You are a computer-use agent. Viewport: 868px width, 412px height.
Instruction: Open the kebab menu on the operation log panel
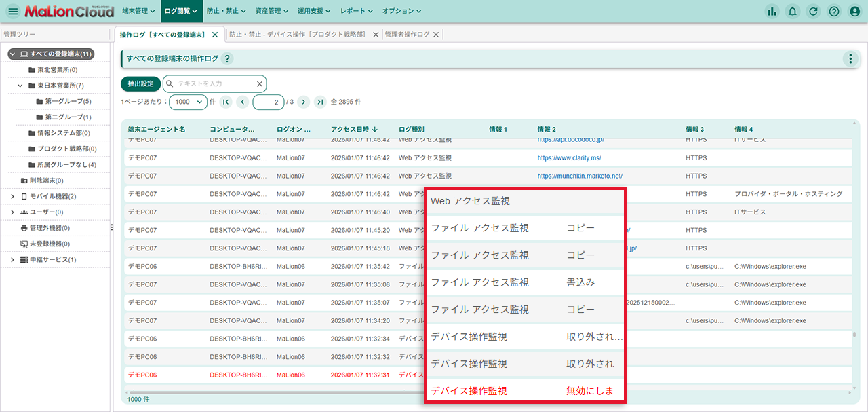(850, 59)
